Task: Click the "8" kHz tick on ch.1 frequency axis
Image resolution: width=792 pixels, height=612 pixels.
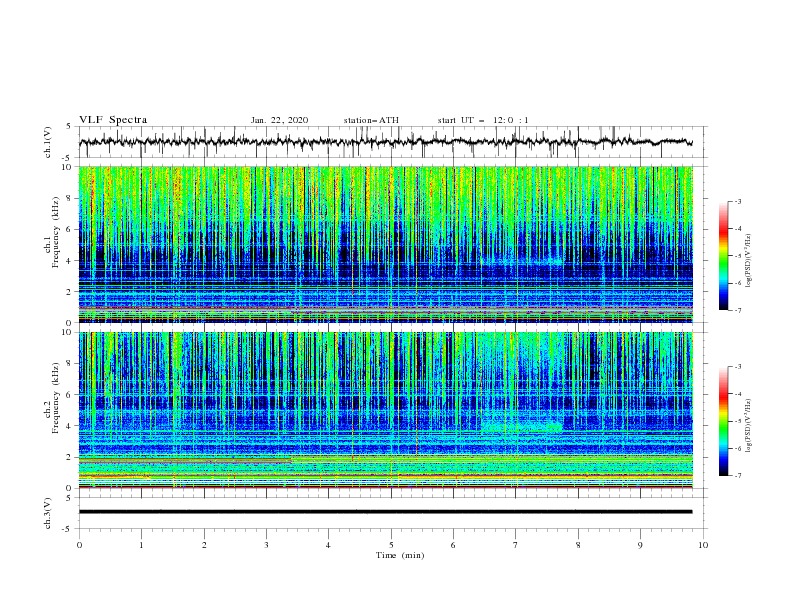Action: (69, 198)
